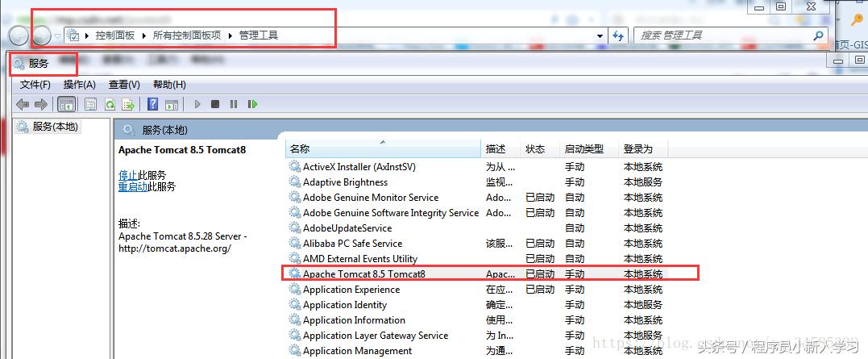Click the 管理工具 breadcrumb
868x359 pixels.
[x=259, y=35]
